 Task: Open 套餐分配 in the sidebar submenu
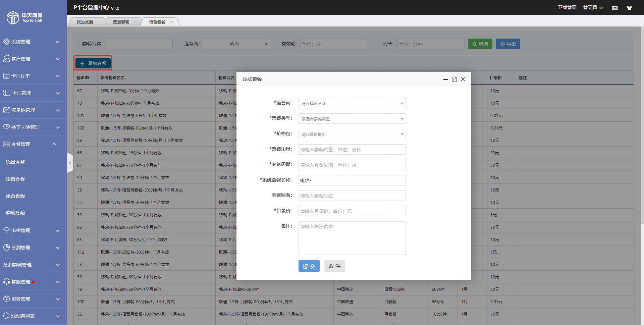(x=15, y=213)
